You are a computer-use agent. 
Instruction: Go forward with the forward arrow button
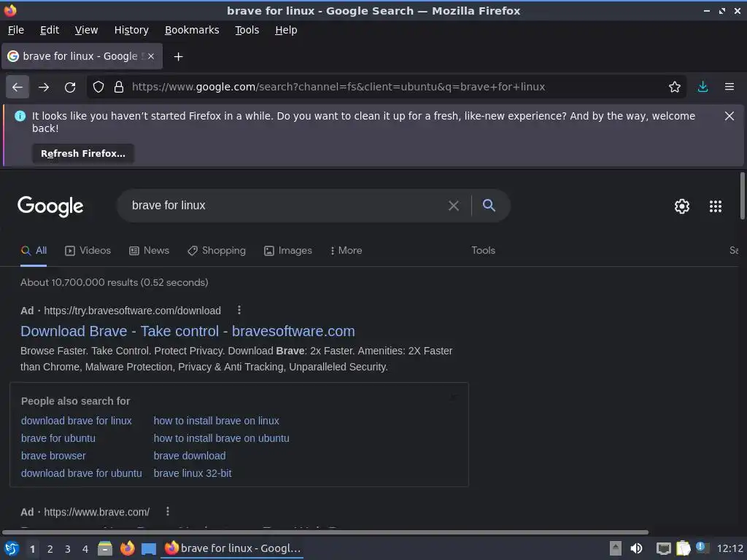point(44,87)
